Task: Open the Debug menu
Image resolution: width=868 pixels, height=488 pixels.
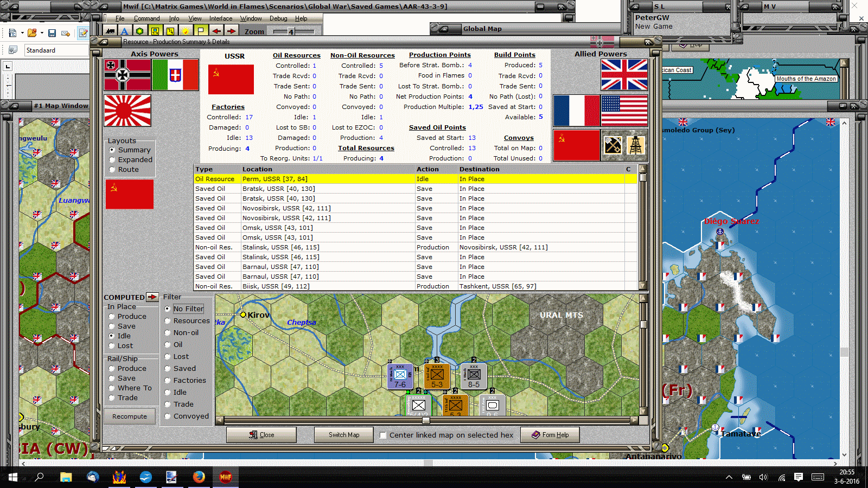Action: (x=278, y=18)
